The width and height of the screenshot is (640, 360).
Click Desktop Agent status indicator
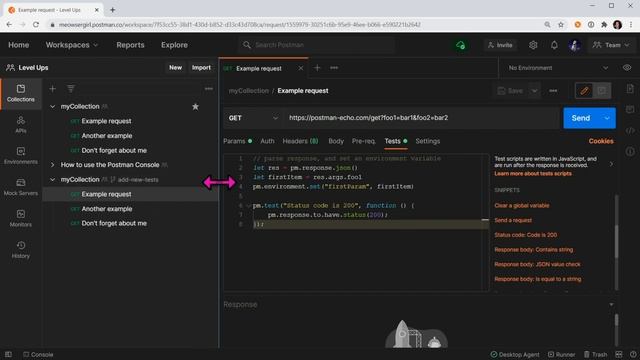tap(515, 354)
